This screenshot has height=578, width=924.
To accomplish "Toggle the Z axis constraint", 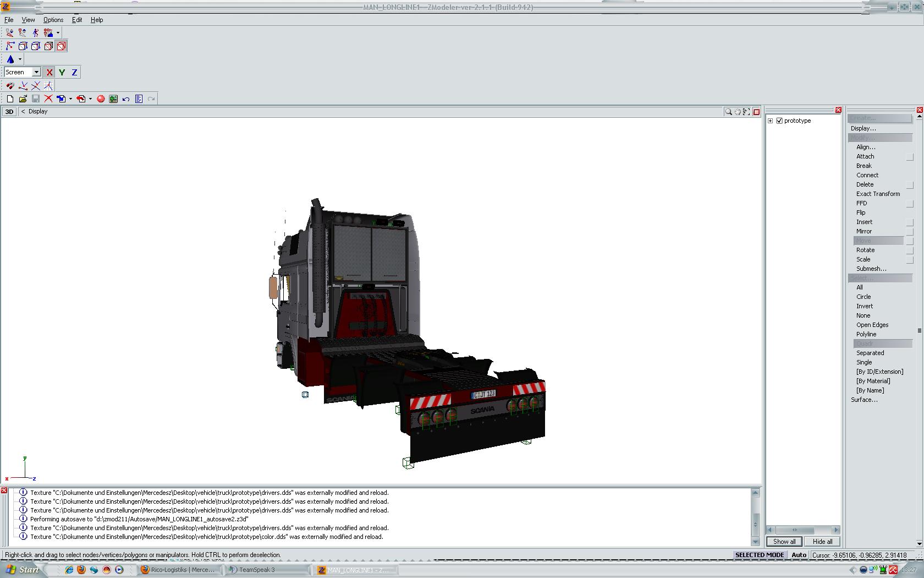I will [74, 72].
